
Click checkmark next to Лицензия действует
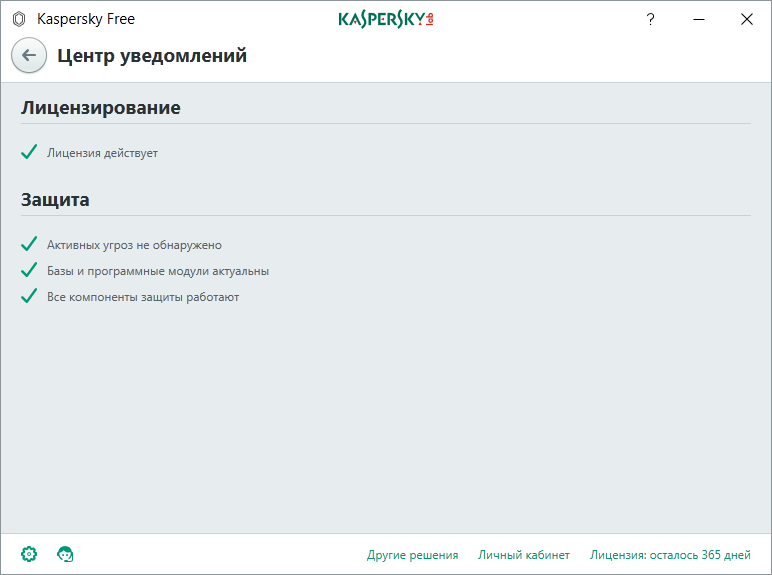click(29, 152)
